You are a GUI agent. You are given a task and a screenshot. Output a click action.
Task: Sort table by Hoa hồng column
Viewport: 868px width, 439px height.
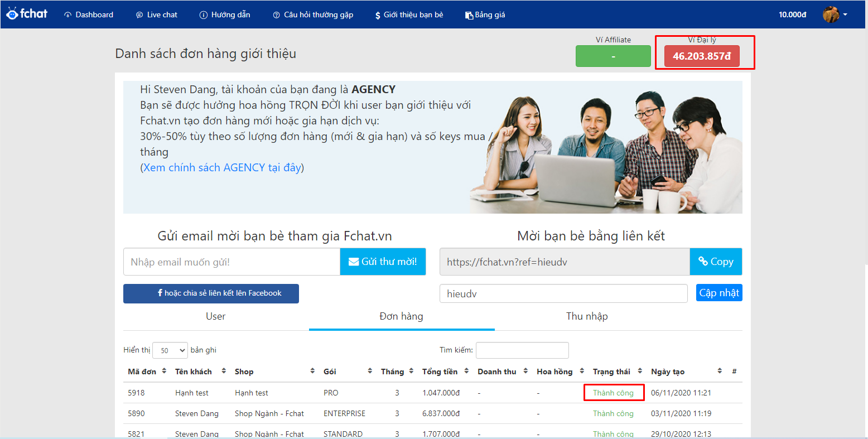click(x=560, y=372)
